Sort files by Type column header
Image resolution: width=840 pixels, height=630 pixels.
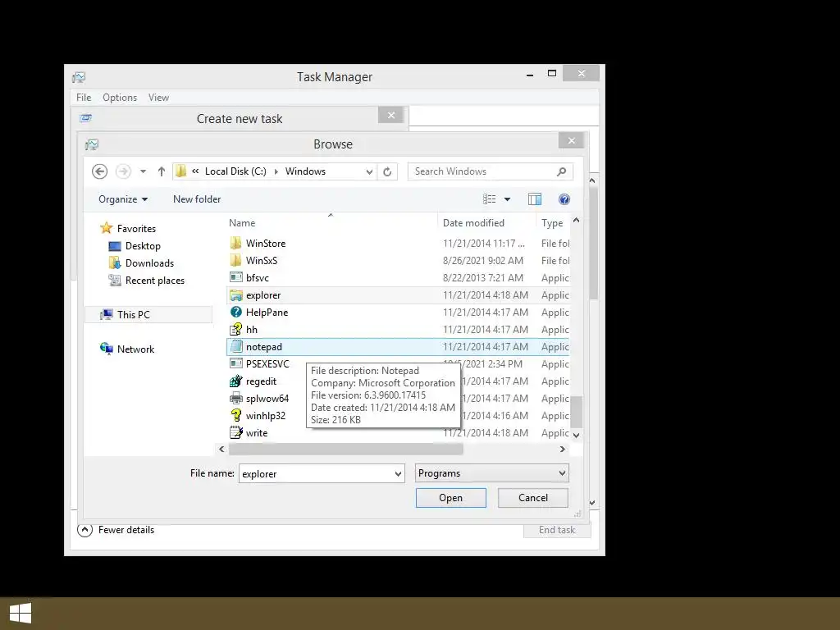pos(552,223)
